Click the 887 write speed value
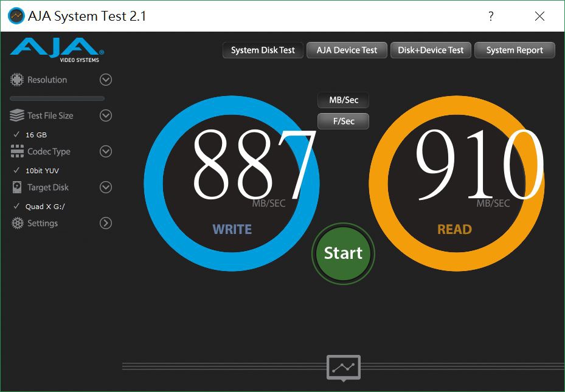The height and width of the screenshot is (392, 565). [254, 165]
